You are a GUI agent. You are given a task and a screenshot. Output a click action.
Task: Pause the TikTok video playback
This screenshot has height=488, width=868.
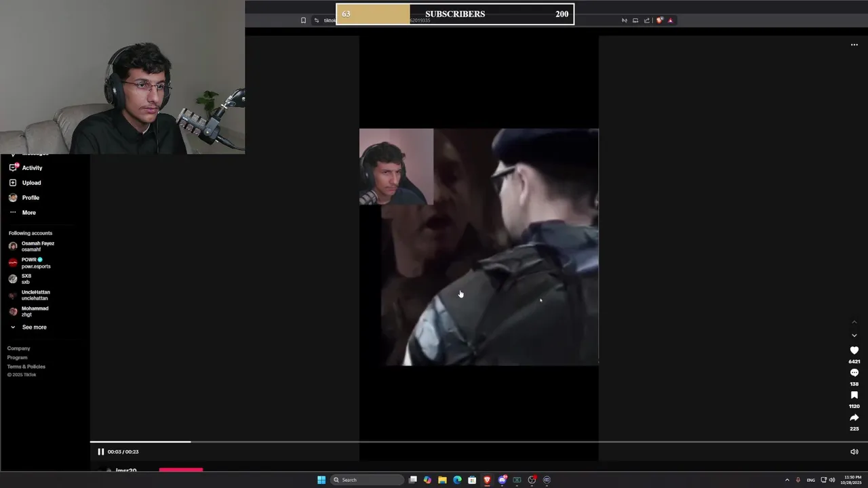click(100, 451)
